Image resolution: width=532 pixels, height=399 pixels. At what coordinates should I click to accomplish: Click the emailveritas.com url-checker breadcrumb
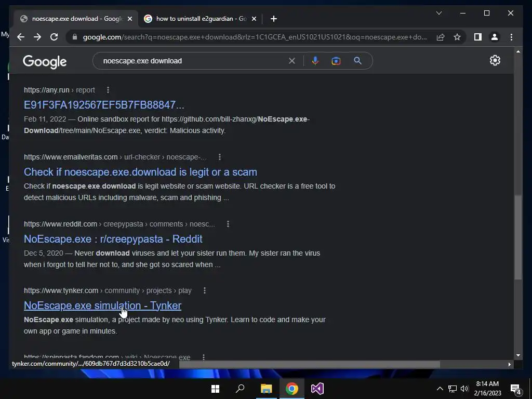point(115,157)
